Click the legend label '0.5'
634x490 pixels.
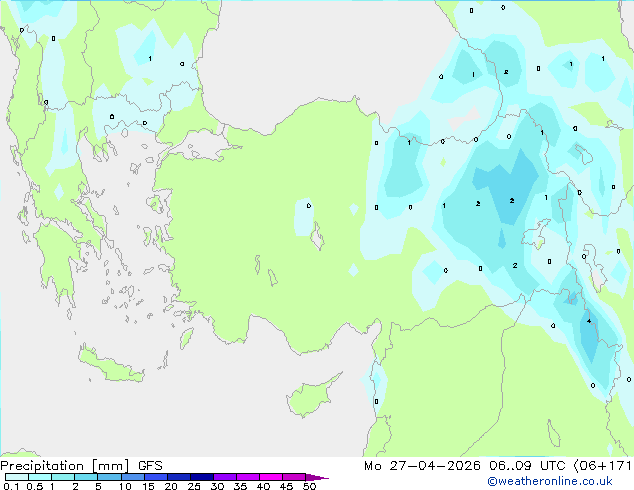pos(35,486)
